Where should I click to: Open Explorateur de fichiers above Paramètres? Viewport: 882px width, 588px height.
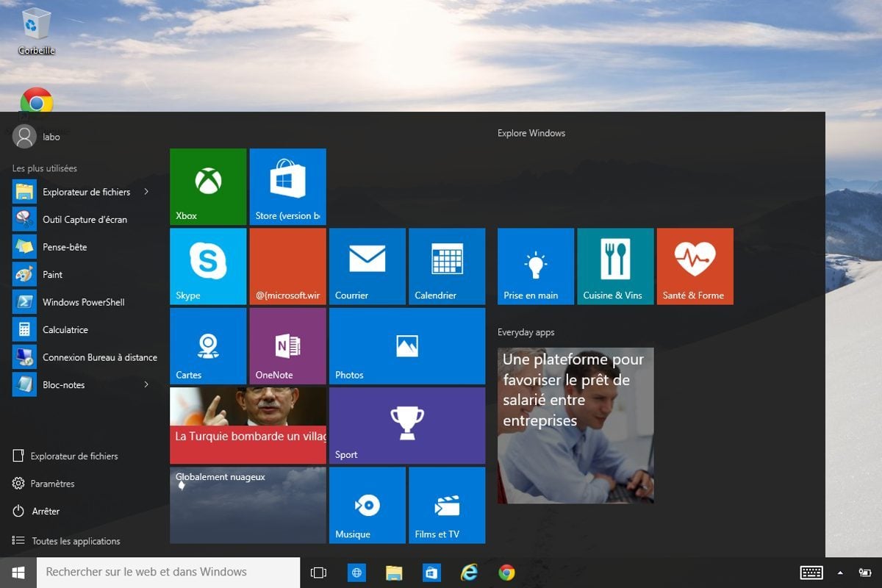(66, 456)
